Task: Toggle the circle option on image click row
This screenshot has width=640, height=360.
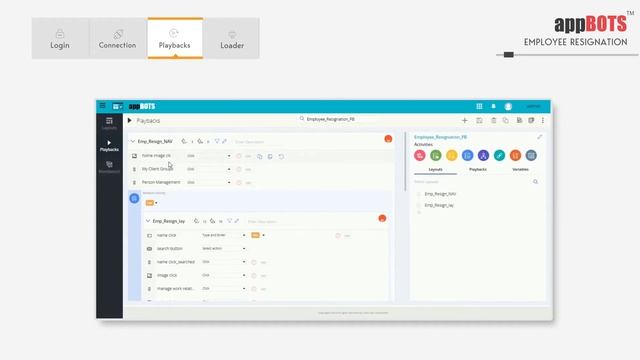Action: [254, 276]
